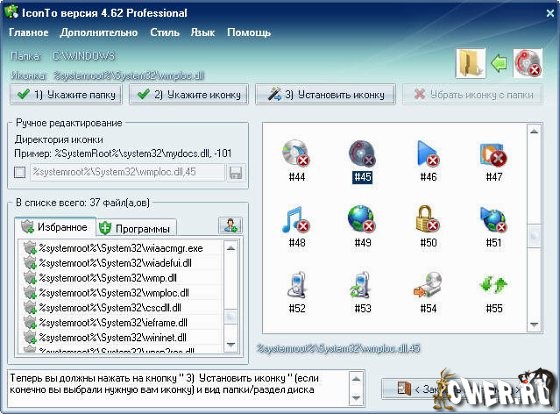
Task: Pick icon #47 media player with X
Action: pyautogui.click(x=494, y=154)
